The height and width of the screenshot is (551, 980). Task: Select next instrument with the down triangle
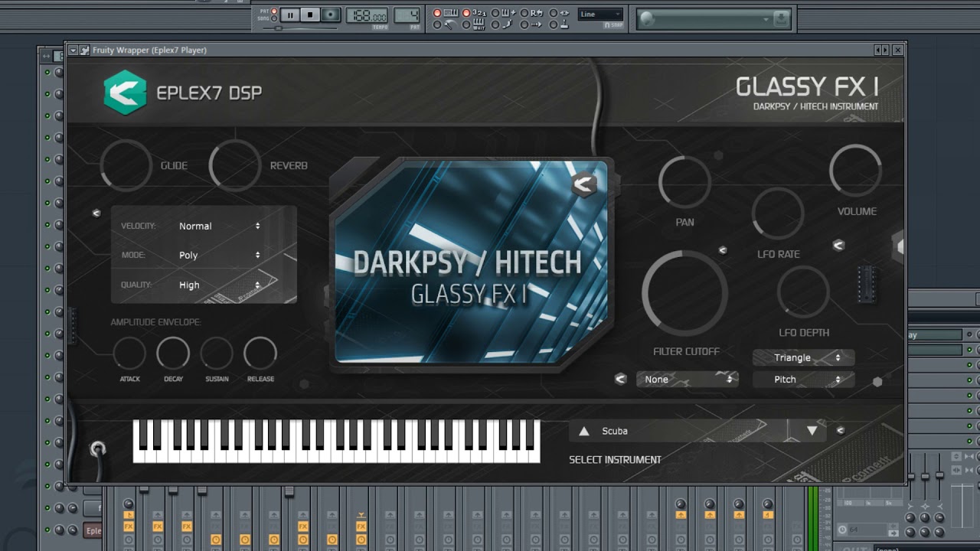[812, 432]
